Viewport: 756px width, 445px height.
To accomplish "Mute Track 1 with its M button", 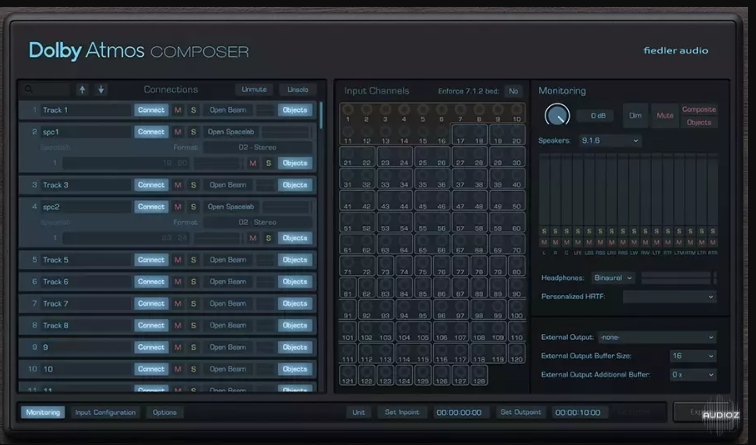I will pyautogui.click(x=178, y=110).
